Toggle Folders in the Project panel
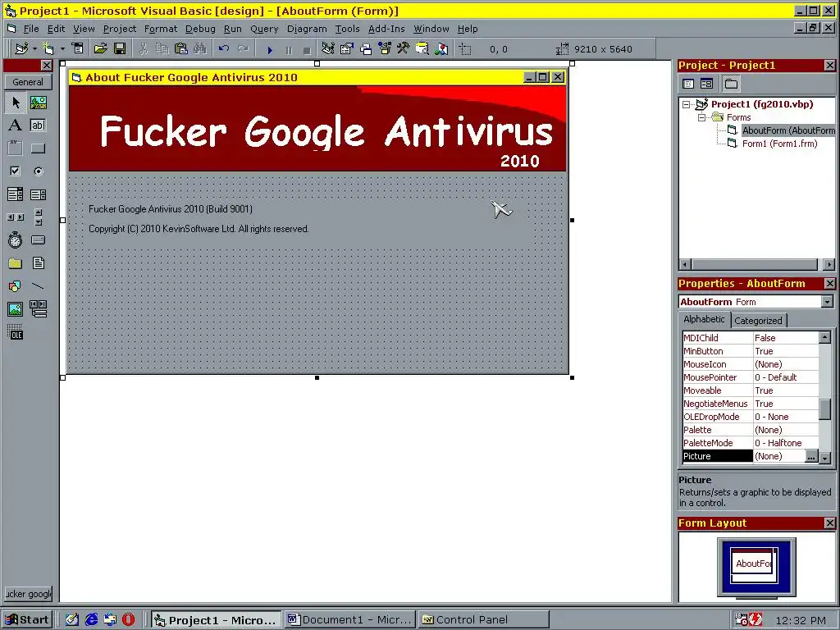Screen dimensions: 840x630 pyautogui.click(x=731, y=84)
